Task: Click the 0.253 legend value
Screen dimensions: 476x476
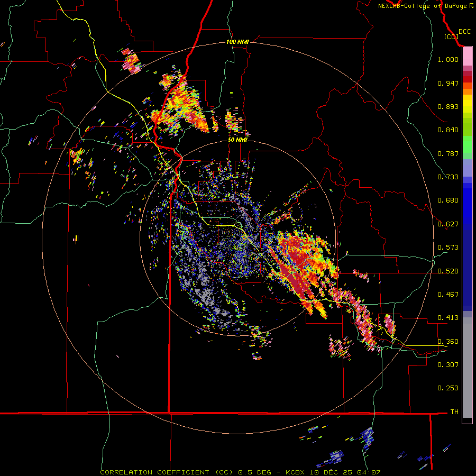Action: [448, 388]
